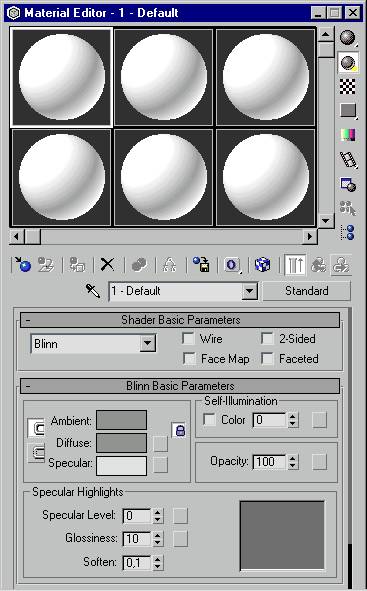Click the Make Preview filmstrip icon
Screen dimensions: 367x591
pos(348,159)
